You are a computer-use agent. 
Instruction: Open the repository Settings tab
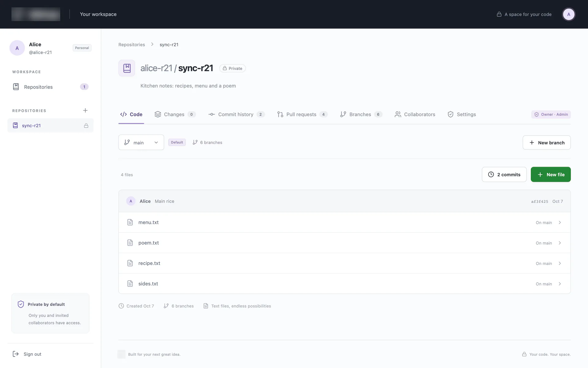[462, 114]
